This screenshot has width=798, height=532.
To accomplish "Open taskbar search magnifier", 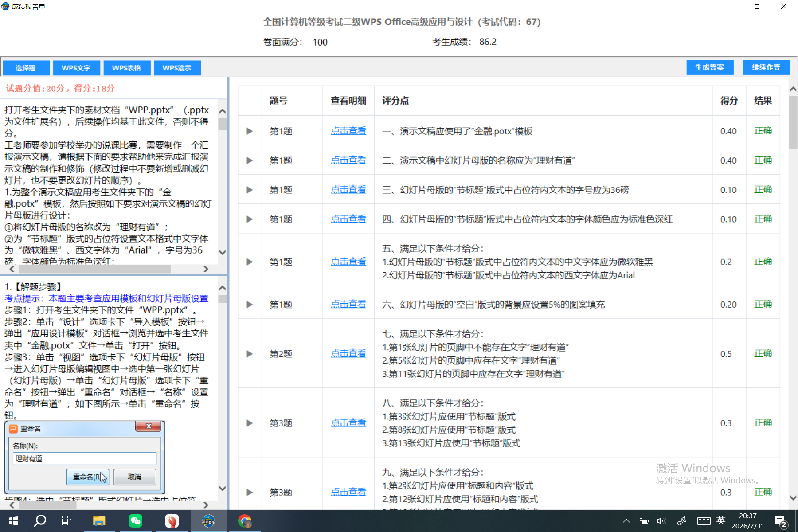I will (40, 520).
